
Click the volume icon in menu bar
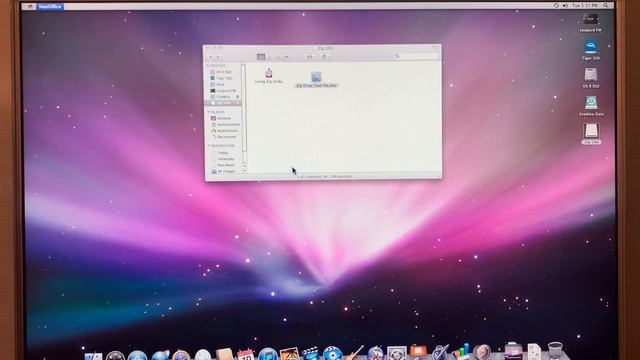click(x=565, y=6)
